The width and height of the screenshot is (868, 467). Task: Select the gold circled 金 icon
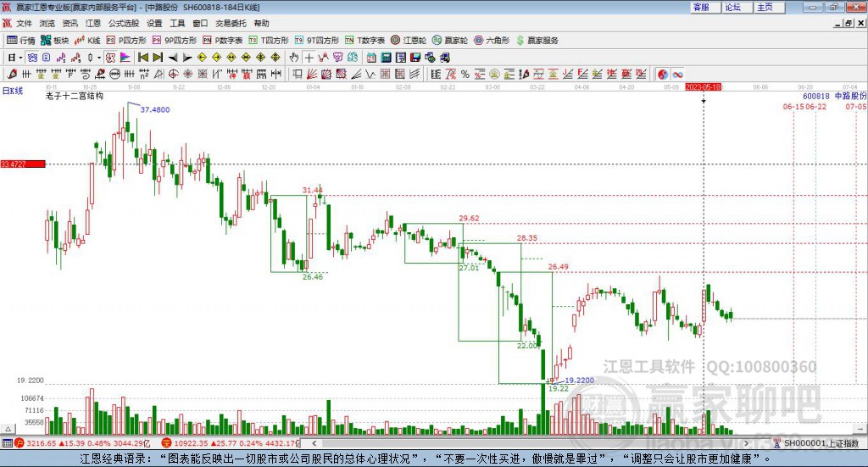pyautogui.click(x=494, y=74)
